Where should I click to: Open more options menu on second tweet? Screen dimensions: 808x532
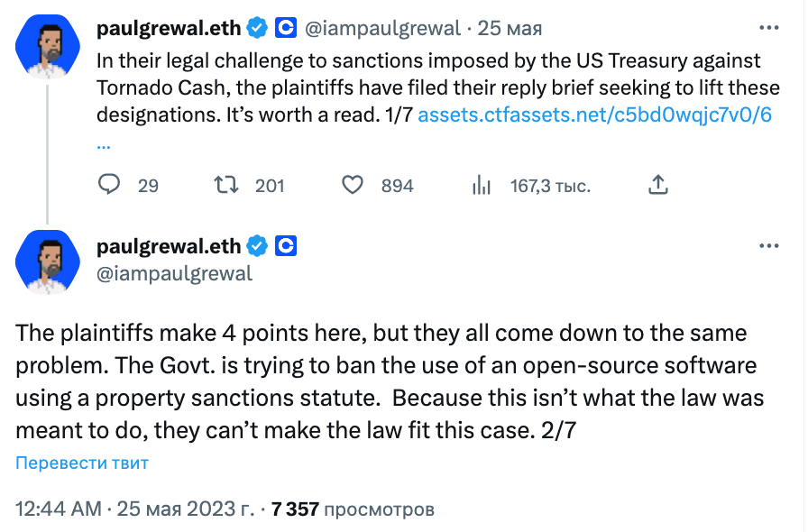click(x=768, y=245)
